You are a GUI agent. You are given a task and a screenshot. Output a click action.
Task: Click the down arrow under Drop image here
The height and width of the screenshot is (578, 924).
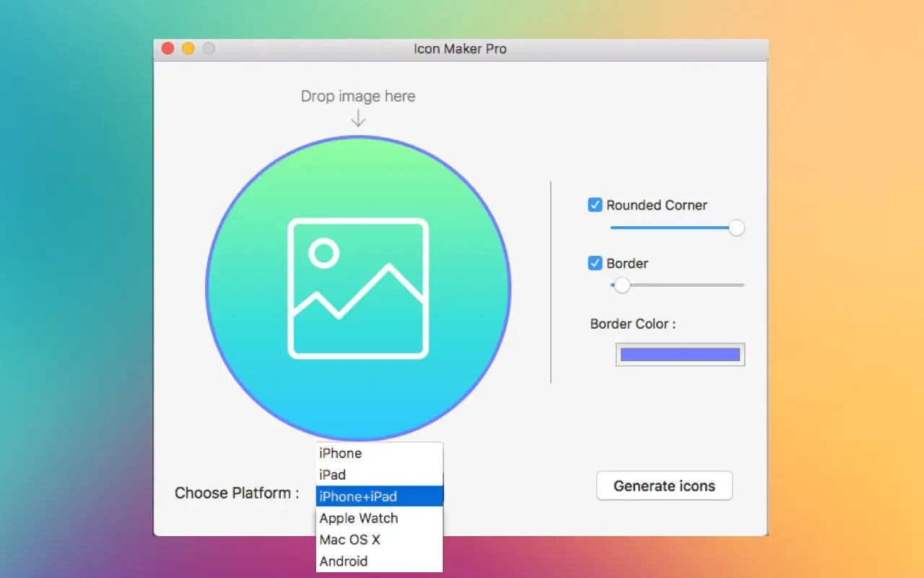pyautogui.click(x=358, y=118)
